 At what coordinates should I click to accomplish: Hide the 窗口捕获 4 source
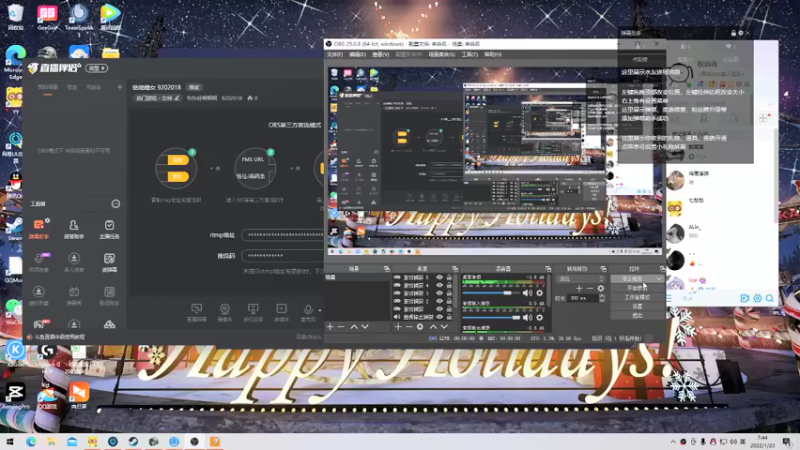[439, 285]
